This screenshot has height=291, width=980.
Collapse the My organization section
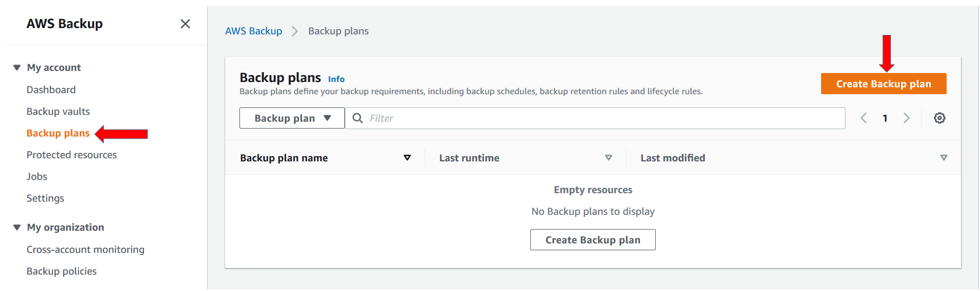click(x=17, y=228)
